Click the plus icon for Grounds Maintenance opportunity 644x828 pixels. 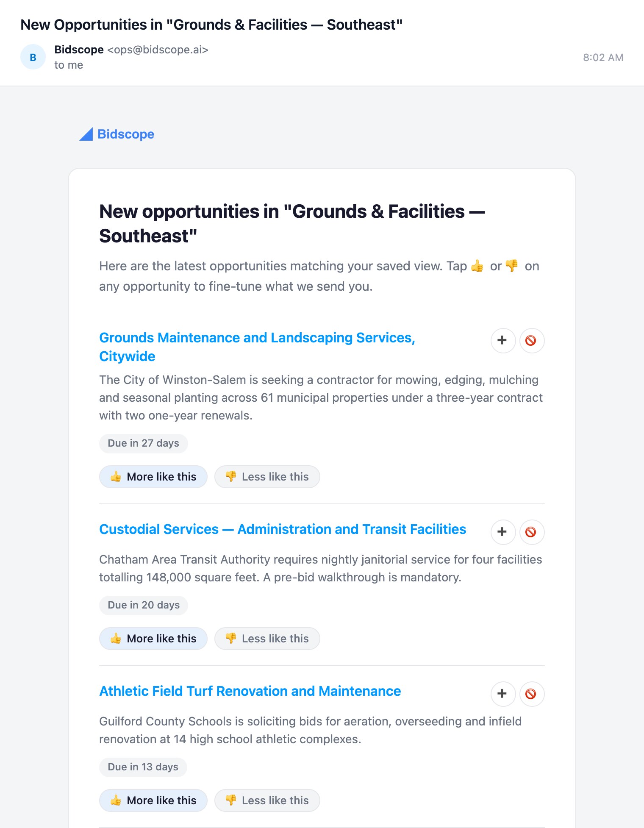coord(503,340)
